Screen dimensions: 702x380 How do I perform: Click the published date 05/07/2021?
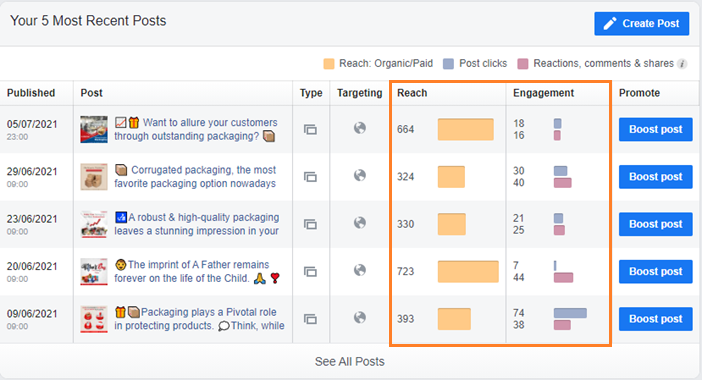point(32,124)
